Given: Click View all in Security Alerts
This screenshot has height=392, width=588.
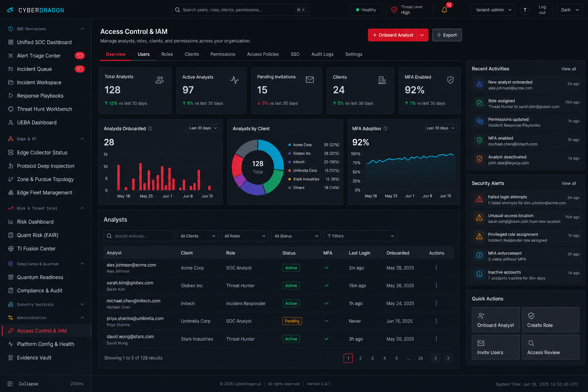Looking at the screenshot, I should coord(568,183).
